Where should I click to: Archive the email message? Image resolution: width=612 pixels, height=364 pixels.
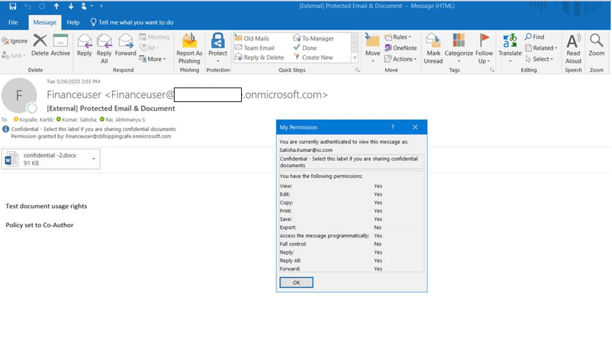point(61,45)
